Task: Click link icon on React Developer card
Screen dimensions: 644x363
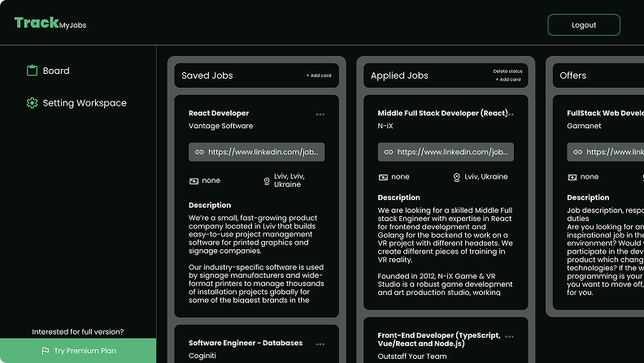Action: (x=199, y=152)
